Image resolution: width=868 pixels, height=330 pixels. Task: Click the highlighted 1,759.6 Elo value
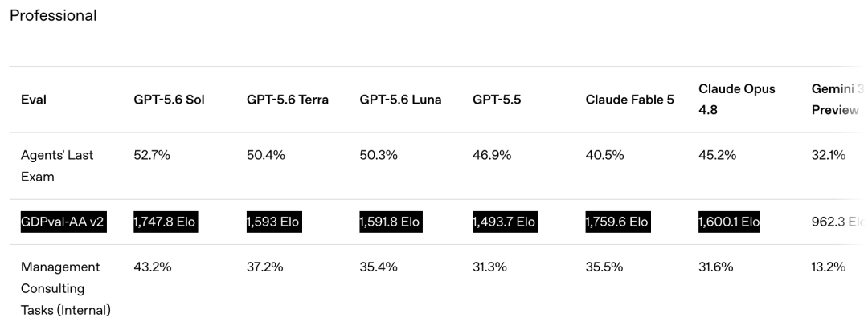(618, 222)
